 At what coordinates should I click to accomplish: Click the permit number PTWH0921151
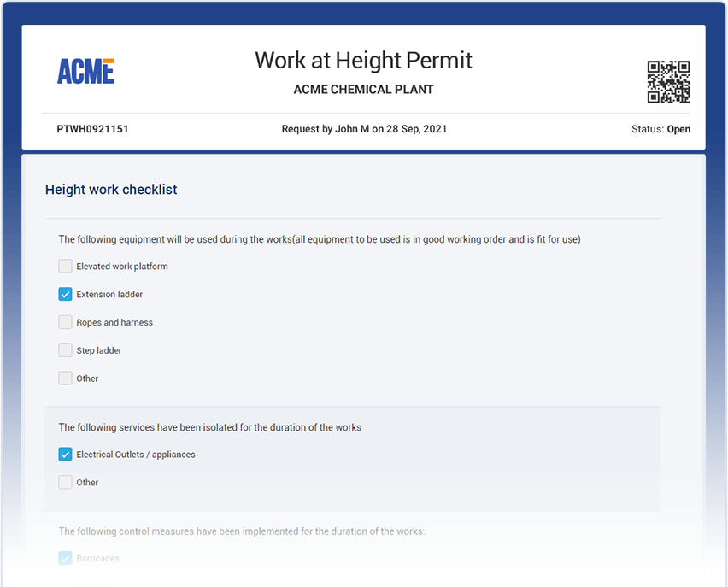[91, 129]
